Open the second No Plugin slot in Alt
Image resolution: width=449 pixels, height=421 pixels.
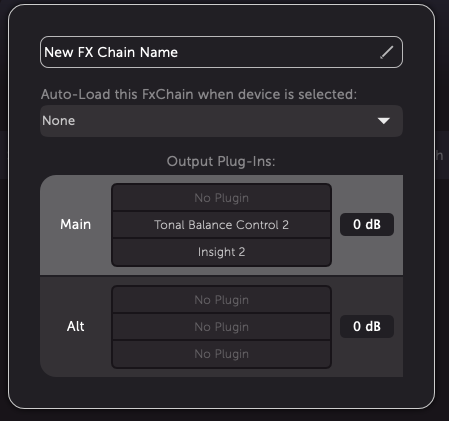click(221, 327)
